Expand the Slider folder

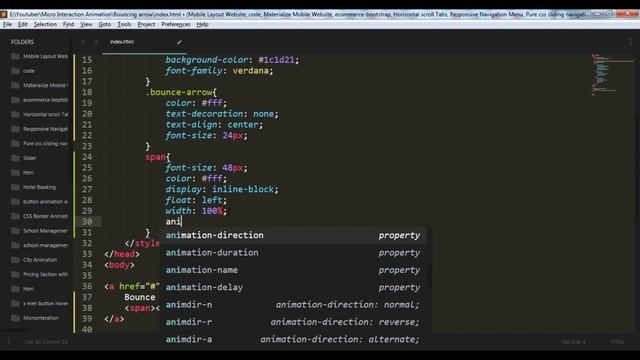[x=29, y=158]
